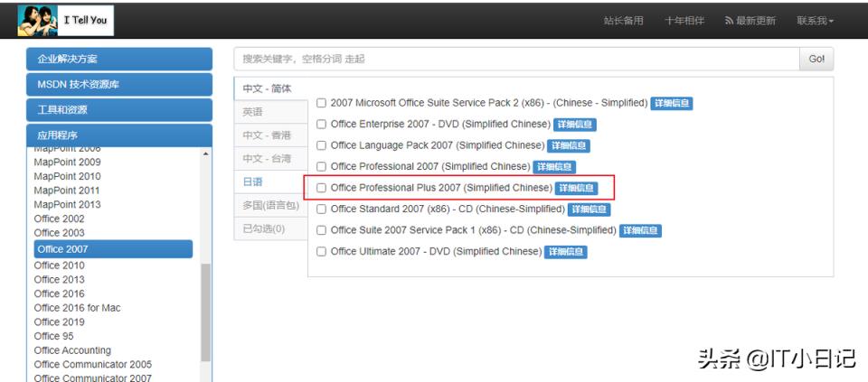Select the 日语 language tab
Viewport: 868px width, 382px height.
[271, 182]
